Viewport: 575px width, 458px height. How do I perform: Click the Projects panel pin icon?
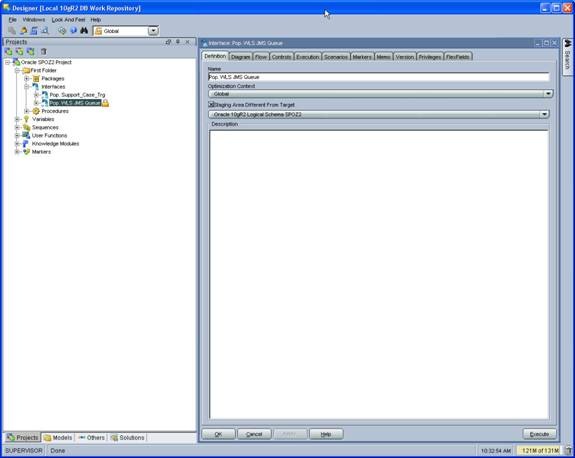(x=178, y=42)
